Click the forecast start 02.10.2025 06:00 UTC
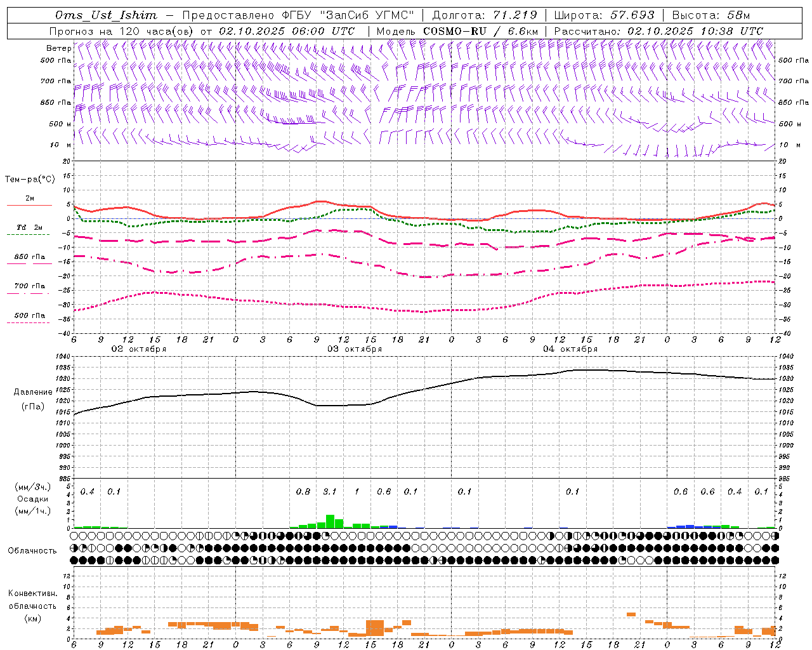The width and height of the screenshot is (812, 650). pos(287,31)
